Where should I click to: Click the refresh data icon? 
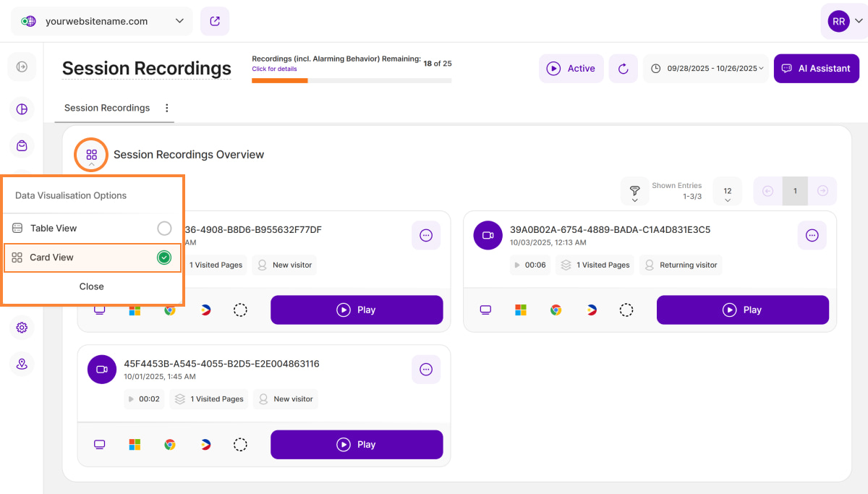[x=623, y=69]
